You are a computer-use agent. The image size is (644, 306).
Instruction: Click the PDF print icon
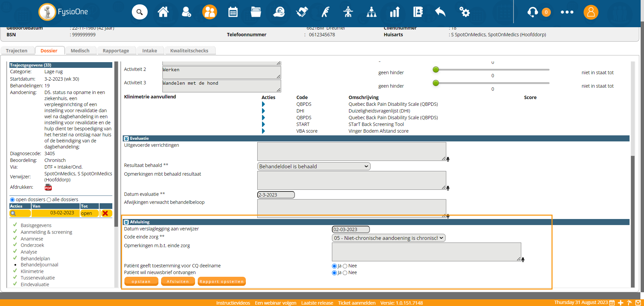click(48, 187)
